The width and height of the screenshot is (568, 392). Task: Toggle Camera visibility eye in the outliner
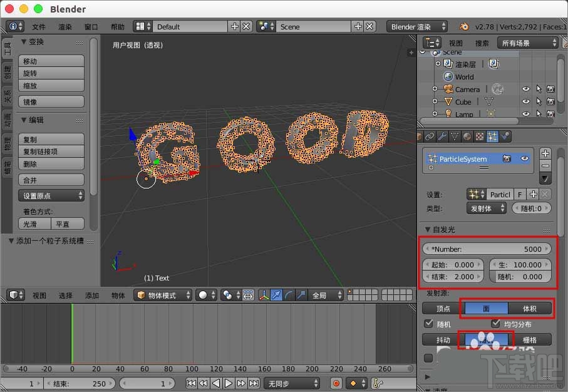526,89
